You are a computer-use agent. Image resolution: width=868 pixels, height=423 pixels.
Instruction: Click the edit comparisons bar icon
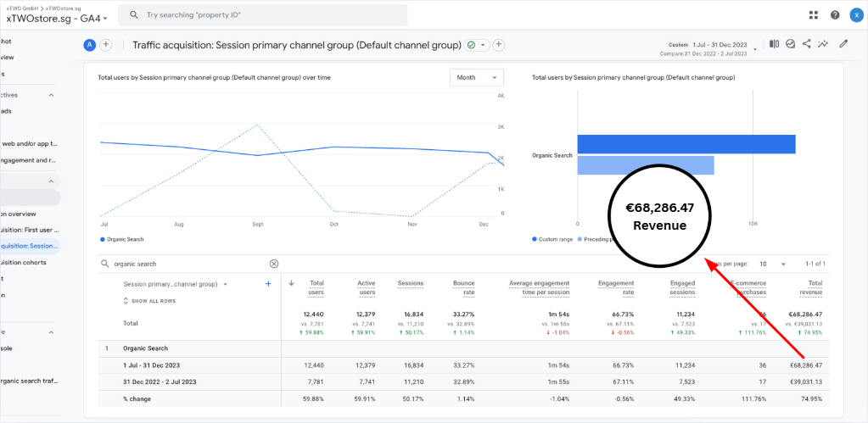(774, 44)
